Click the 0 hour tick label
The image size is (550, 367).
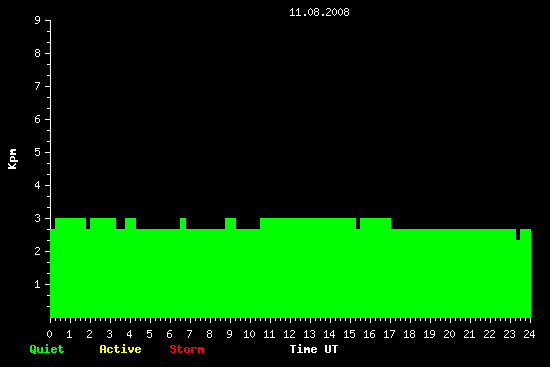(49, 334)
